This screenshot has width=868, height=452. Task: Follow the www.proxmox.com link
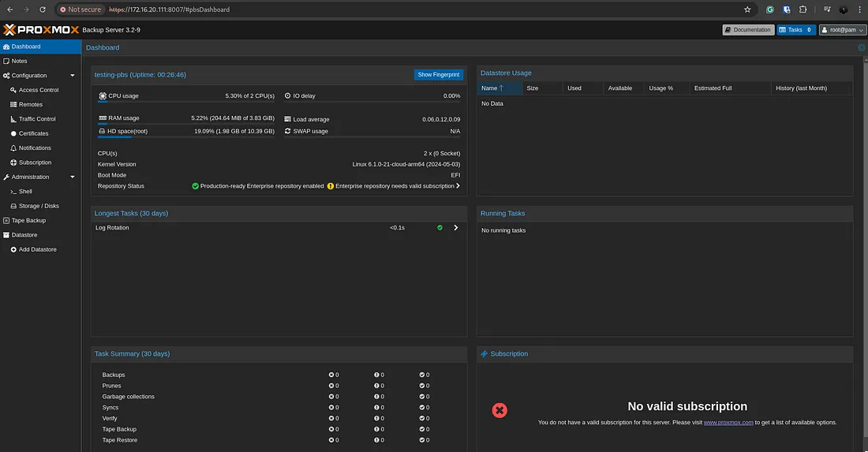pyautogui.click(x=728, y=422)
